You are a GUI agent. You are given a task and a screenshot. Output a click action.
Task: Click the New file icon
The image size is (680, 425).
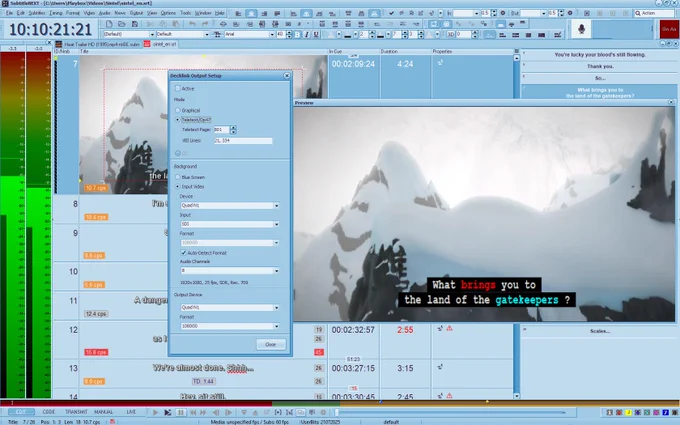point(109,24)
